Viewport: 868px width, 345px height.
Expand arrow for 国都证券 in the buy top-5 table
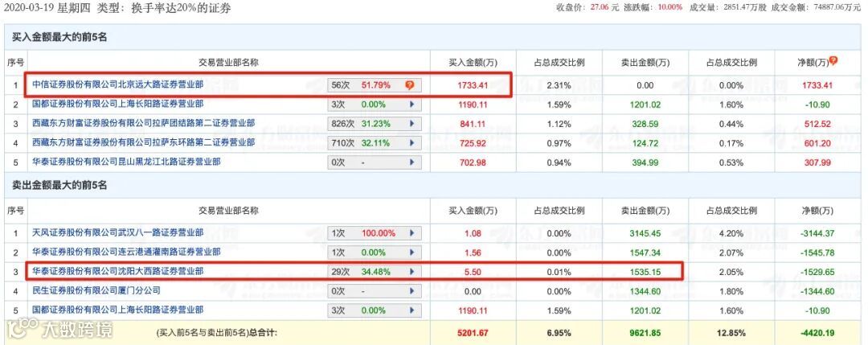(411, 104)
